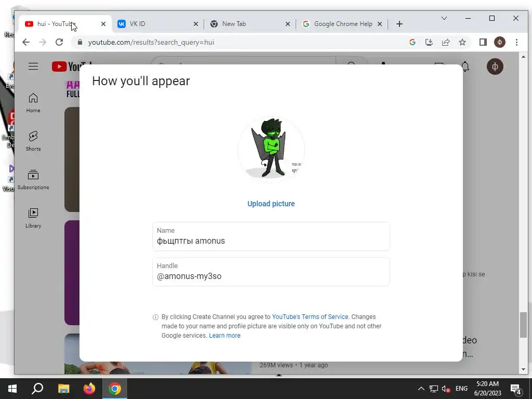Screen dimensions: 532x399
Task: Open Windows taskbar search
Action: [x=37, y=389]
